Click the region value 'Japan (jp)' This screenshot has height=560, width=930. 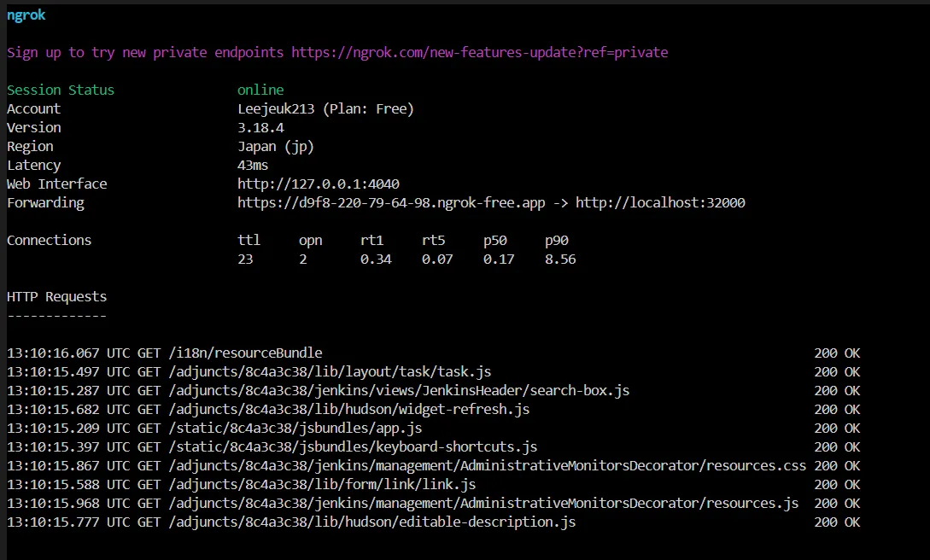coord(275,147)
